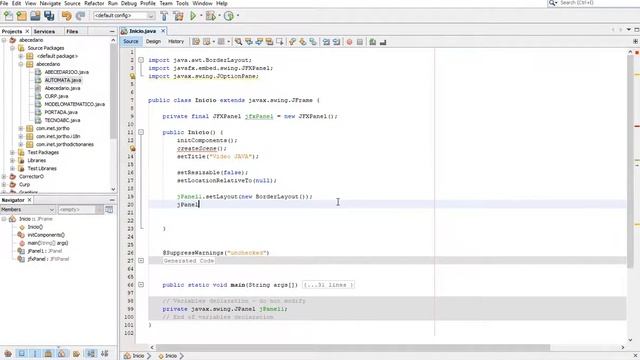Expand the com.inet.jortho package
The image size is (640, 360).
click(21, 128)
